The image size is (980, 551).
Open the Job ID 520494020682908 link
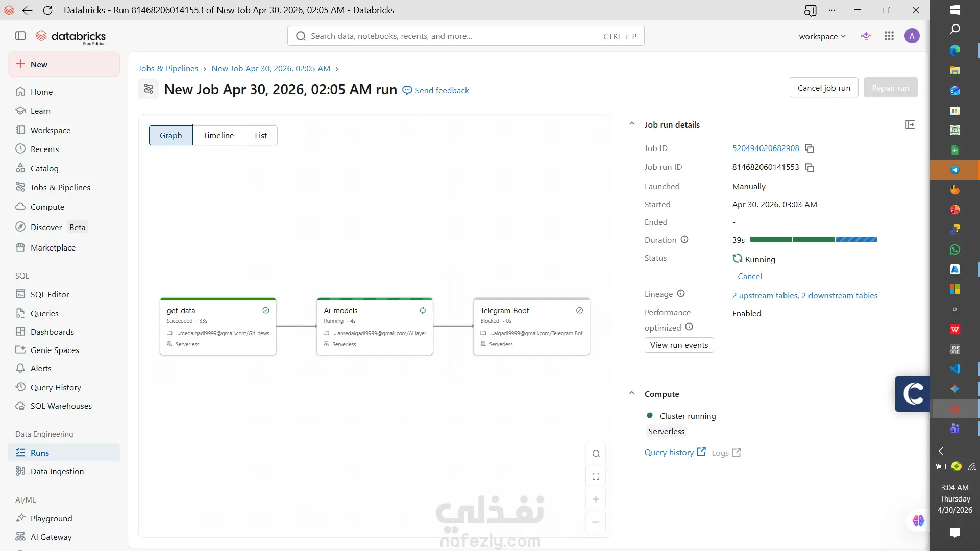coord(766,148)
